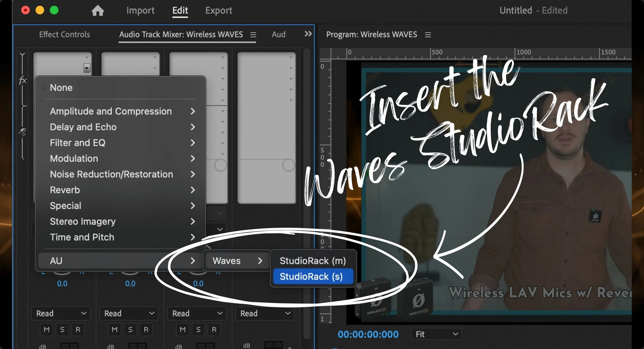Viewport: 644px width, 349px height.
Task: Open Special effects submenu
Action: 120,206
